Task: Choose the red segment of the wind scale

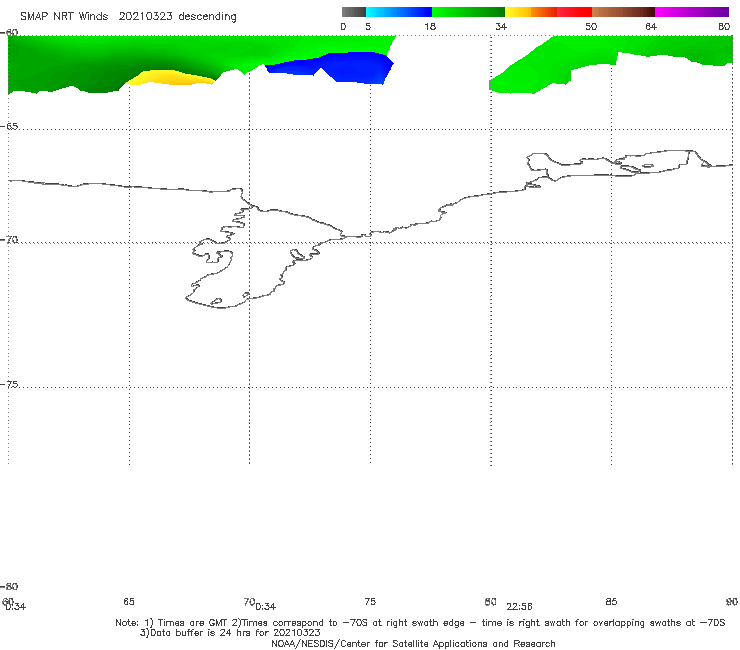Action: click(574, 12)
